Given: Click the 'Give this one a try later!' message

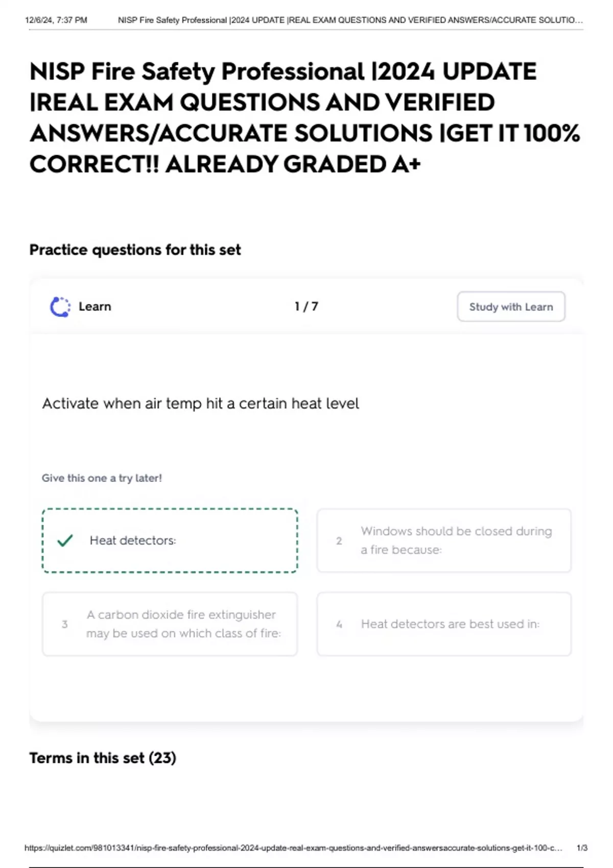Looking at the screenshot, I should [102, 478].
